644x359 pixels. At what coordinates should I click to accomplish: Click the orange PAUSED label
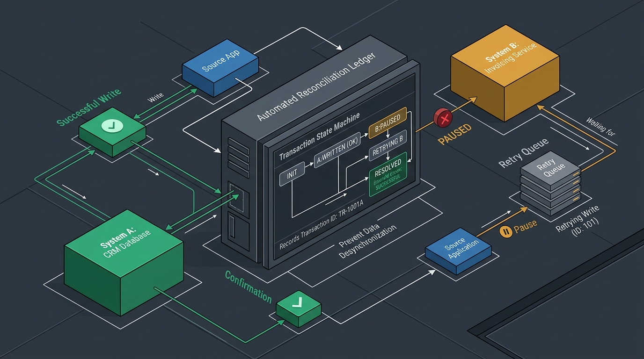pyautogui.click(x=454, y=133)
